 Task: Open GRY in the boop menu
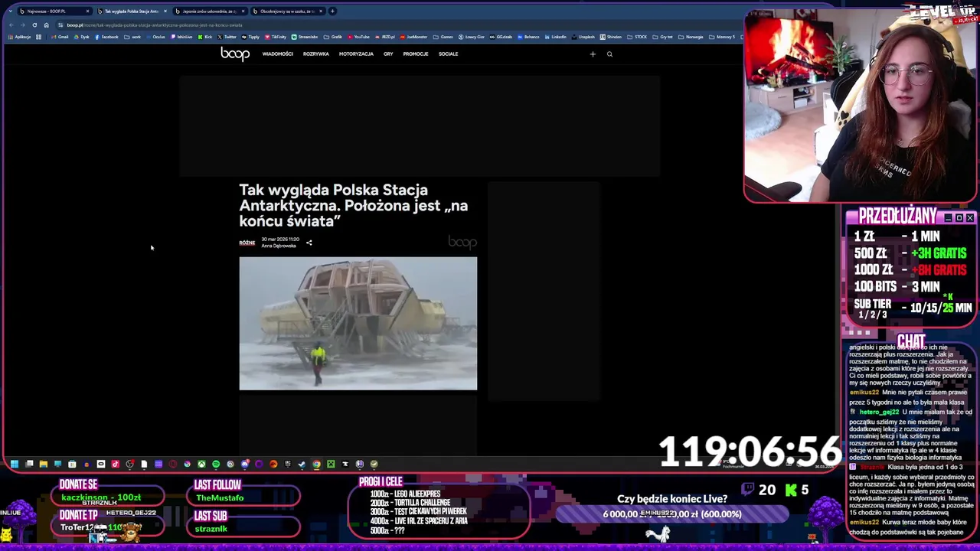388,54
